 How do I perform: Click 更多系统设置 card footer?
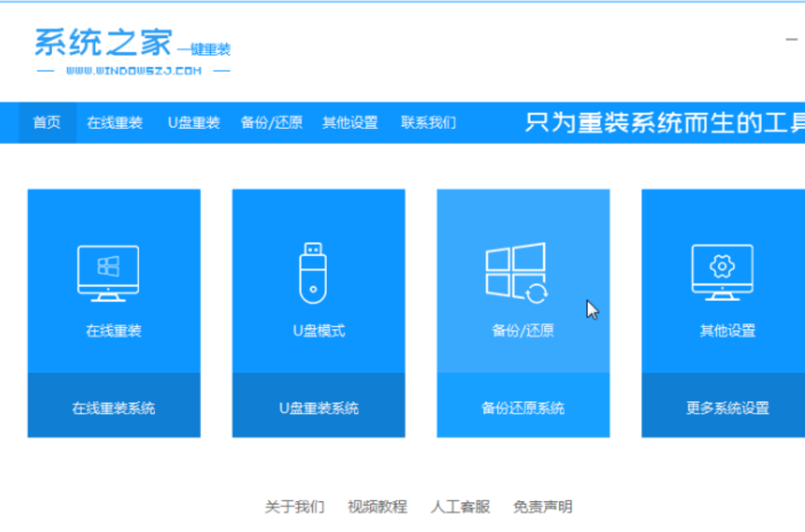pos(723,405)
